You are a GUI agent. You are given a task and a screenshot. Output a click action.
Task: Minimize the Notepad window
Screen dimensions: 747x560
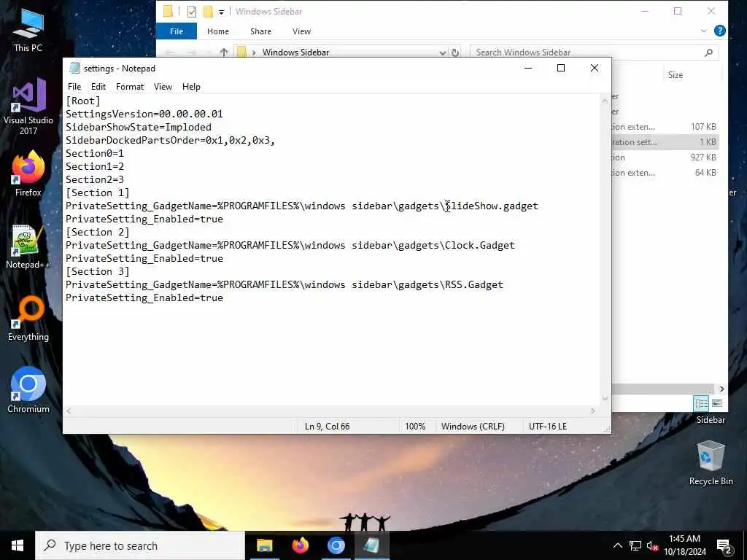point(528,68)
